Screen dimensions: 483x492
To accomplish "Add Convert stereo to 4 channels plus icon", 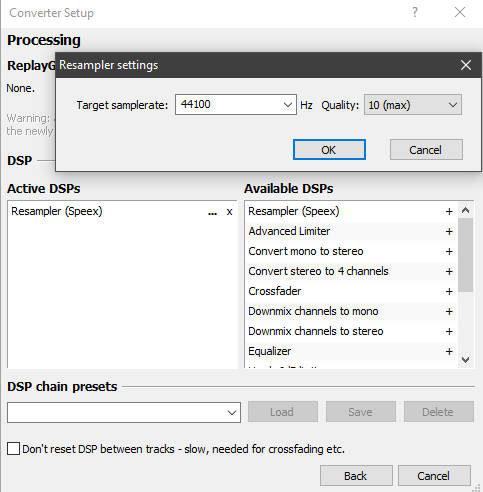I will (x=449, y=271).
